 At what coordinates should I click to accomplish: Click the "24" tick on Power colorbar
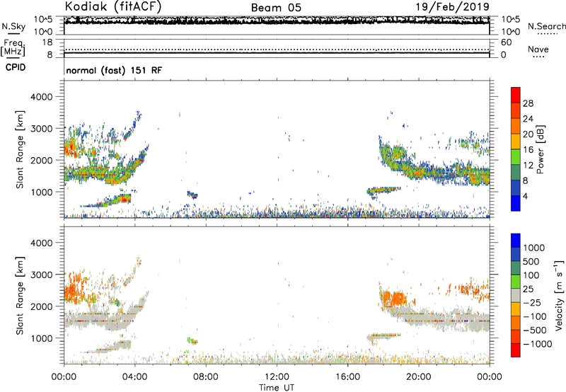(x=528, y=119)
